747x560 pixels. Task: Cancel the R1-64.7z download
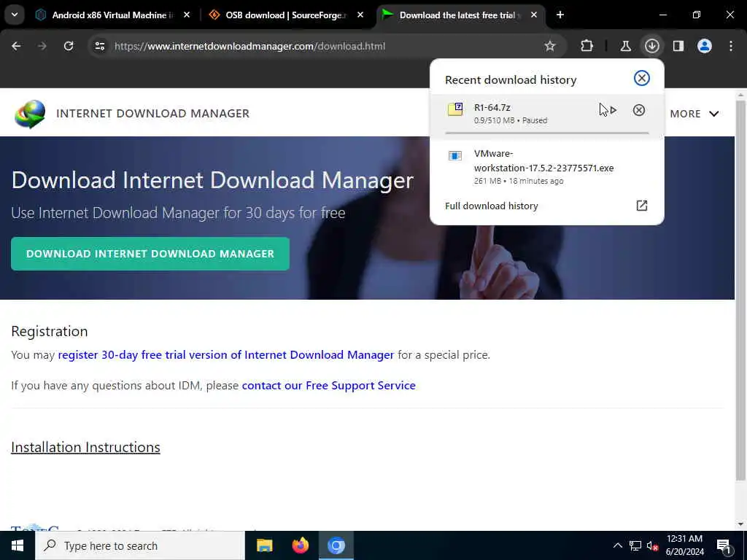[x=639, y=111]
